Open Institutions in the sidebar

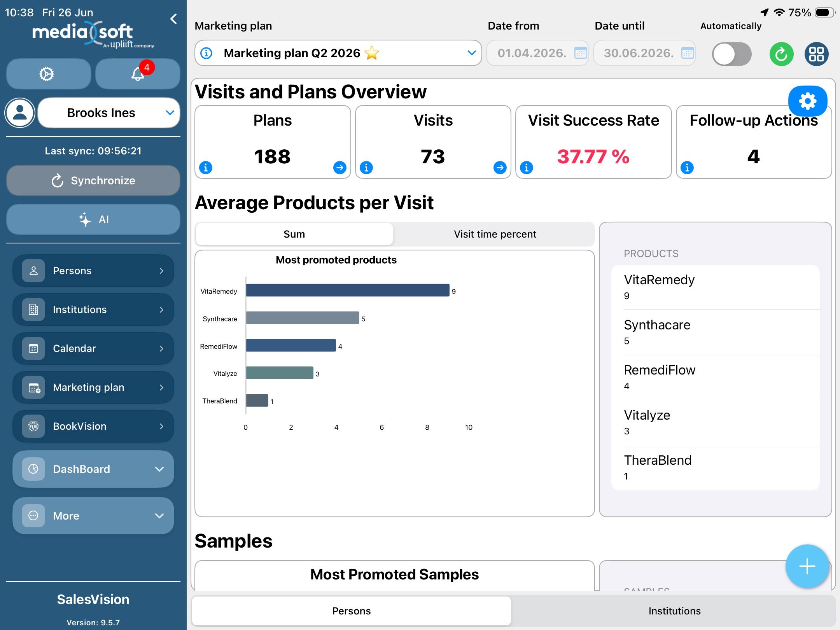pos(93,310)
